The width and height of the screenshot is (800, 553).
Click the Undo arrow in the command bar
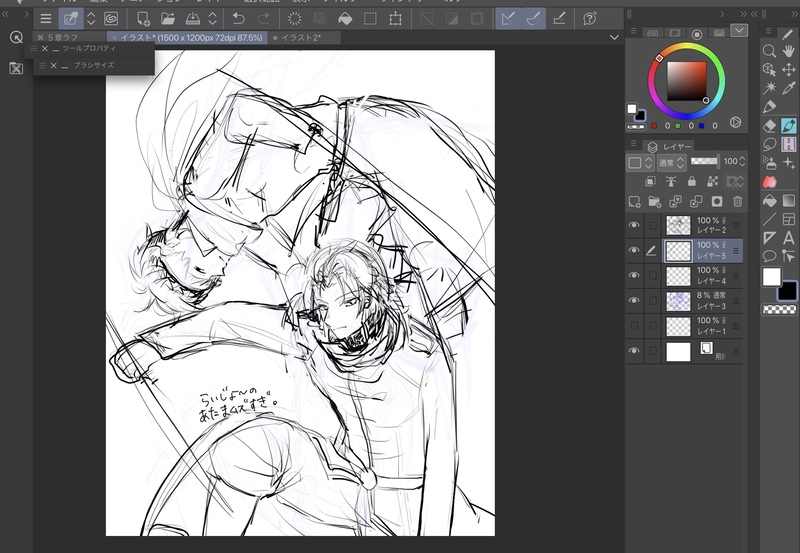[x=238, y=18]
